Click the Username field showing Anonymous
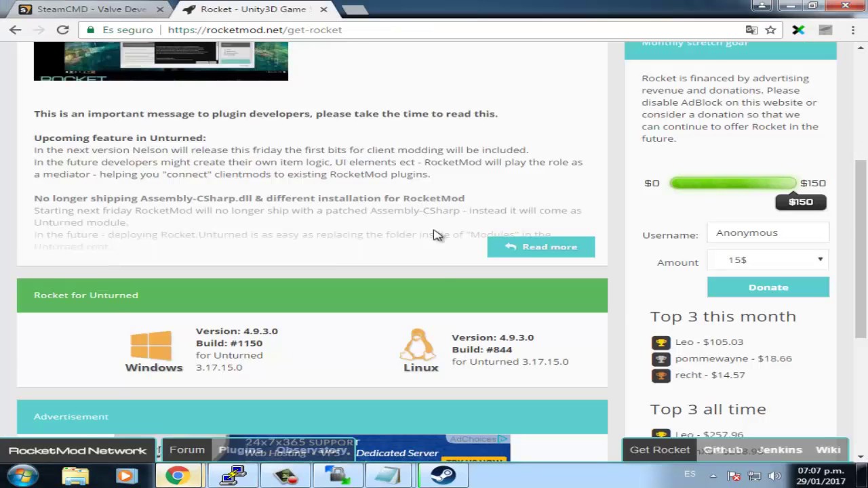The width and height of the screenshot is (868, 488). click(768, 233)
